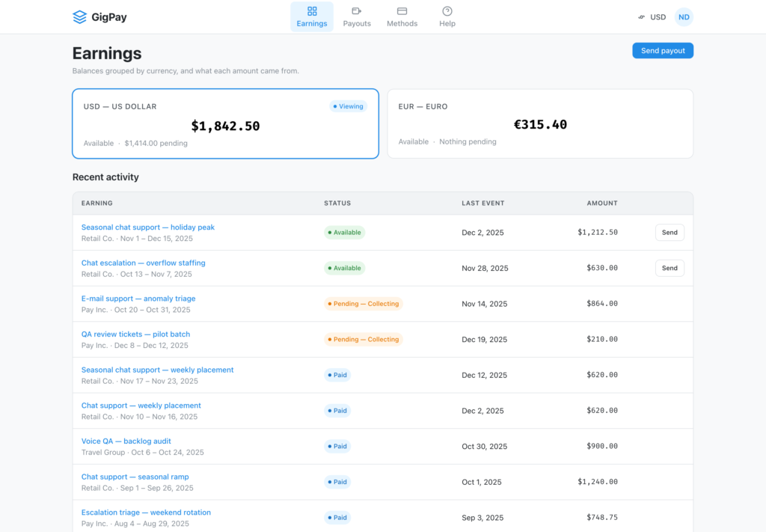The height and width of the screenshot is (532, 766).
Task: Click Paid badge in Voice QA row
Action: (x=337, y=447)
